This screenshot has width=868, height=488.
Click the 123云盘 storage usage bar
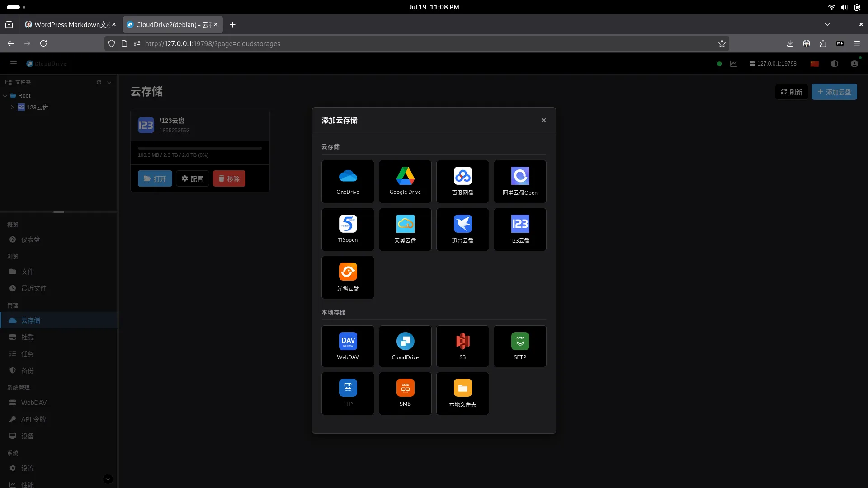click(x=200, y=148)
